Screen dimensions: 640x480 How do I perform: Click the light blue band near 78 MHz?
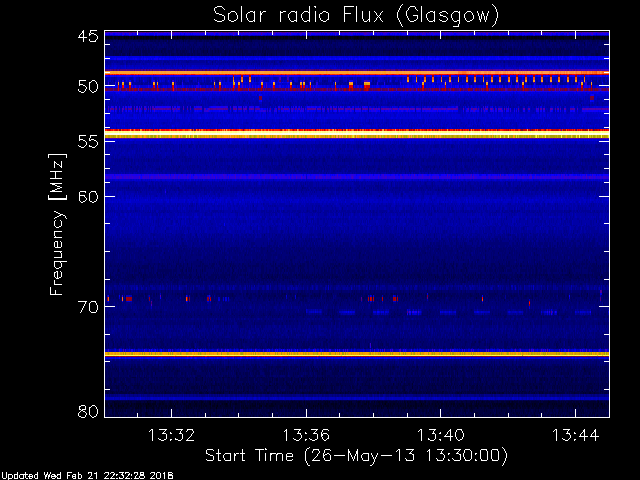click(357, 398)
